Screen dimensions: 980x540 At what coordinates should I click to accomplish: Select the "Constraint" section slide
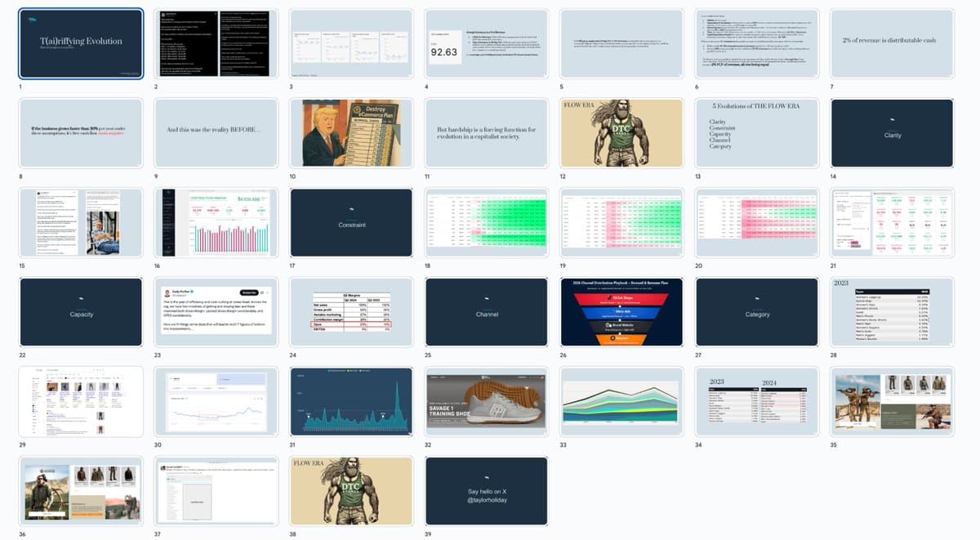(351, 223)
